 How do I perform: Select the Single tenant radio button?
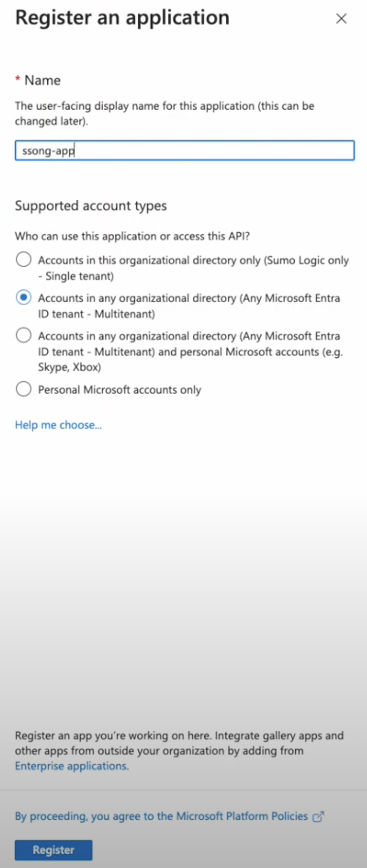click(x=24, y=259)
